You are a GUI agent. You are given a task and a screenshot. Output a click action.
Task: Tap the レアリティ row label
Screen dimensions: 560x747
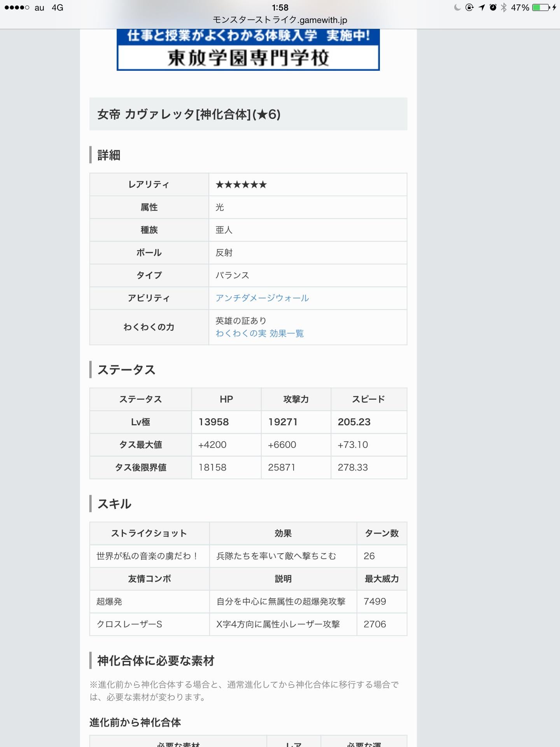(149, 184)
